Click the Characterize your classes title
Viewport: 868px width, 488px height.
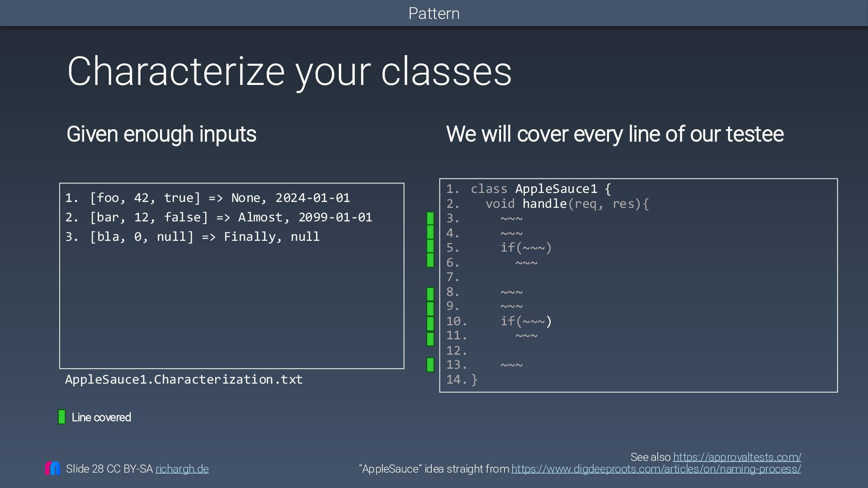click(x=289, y=71)
